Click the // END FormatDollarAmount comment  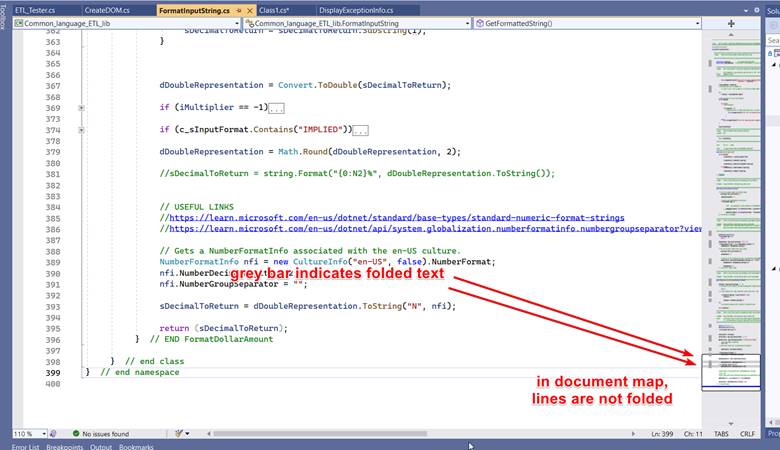coord(211,339)
